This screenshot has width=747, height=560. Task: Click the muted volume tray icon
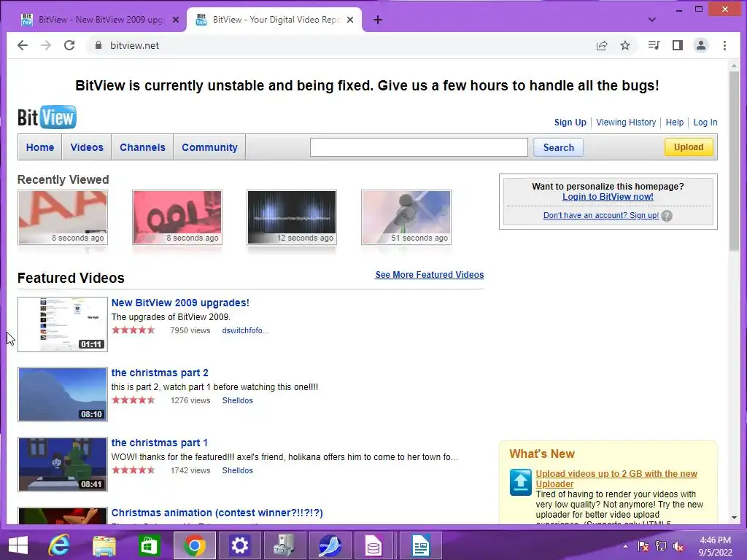[x=678, y=546]
